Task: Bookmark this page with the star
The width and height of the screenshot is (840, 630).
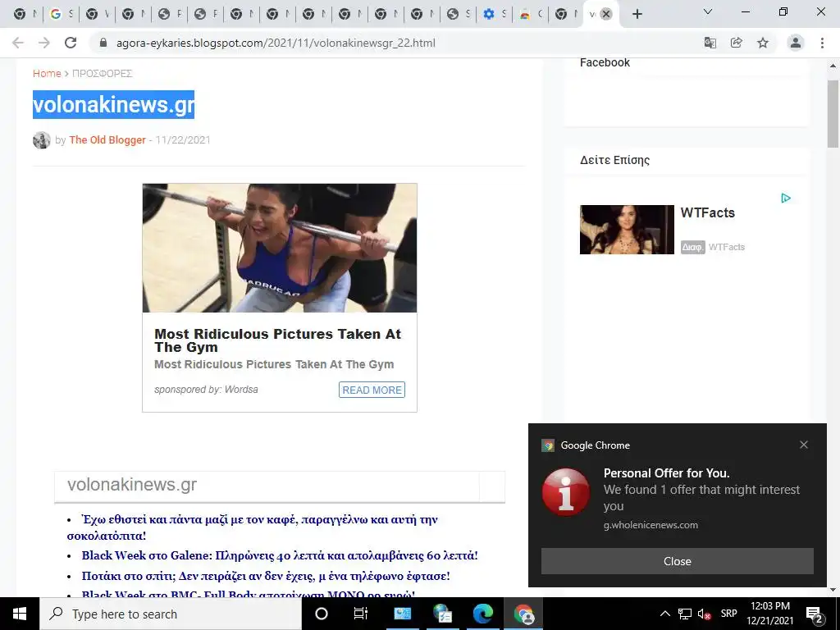Action: pyautogui.click(x=763, y=43)
